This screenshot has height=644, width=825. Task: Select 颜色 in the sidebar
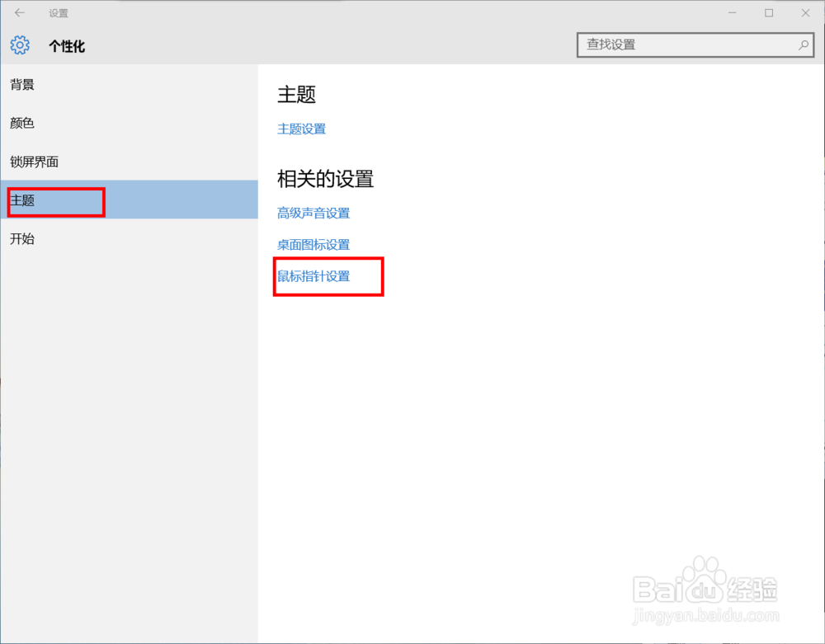22,123
